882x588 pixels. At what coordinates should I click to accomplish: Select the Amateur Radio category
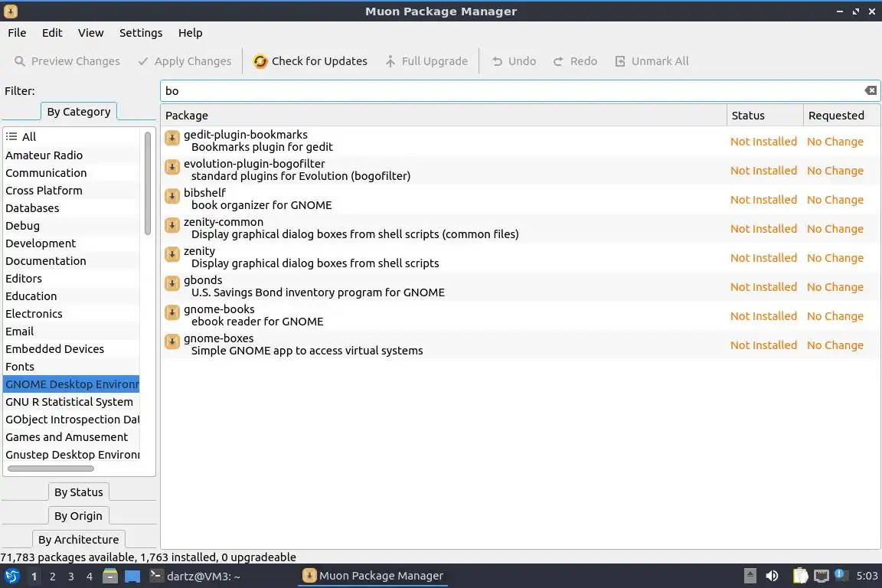[71, 155]
